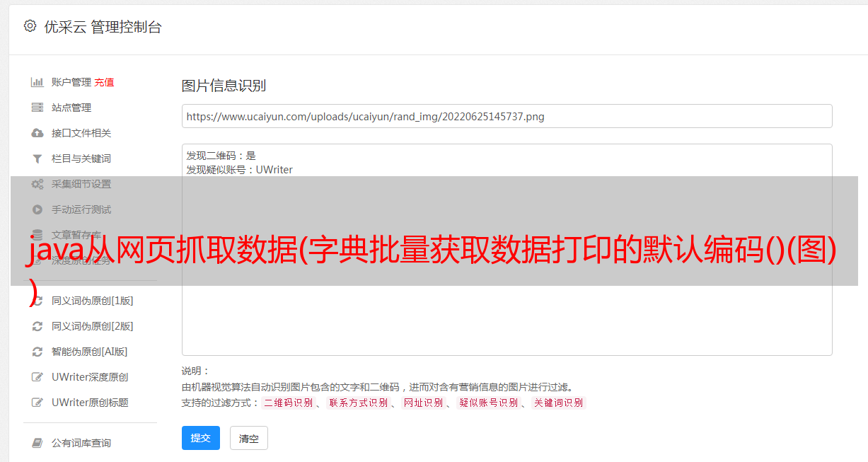Open 账户管理 in the sidebar
The image size is (868, 462).
71,82
